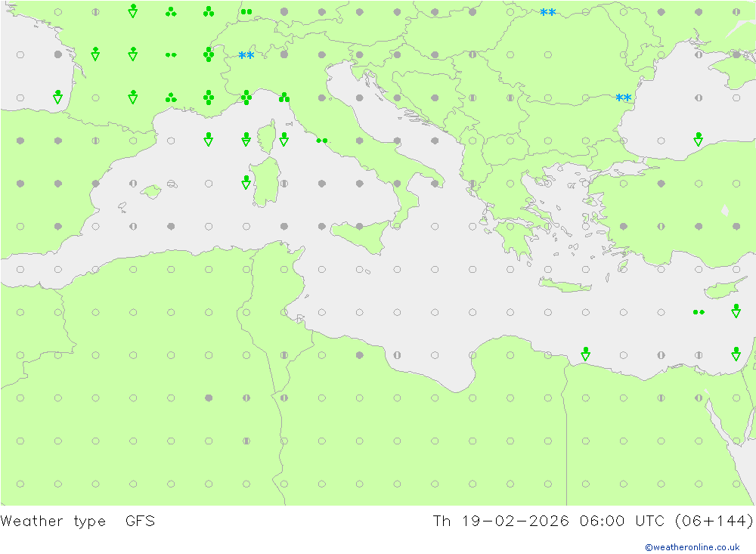
Task: Click the two-dot rain symbol southwest of Cyprus
Action: point(699,312)
